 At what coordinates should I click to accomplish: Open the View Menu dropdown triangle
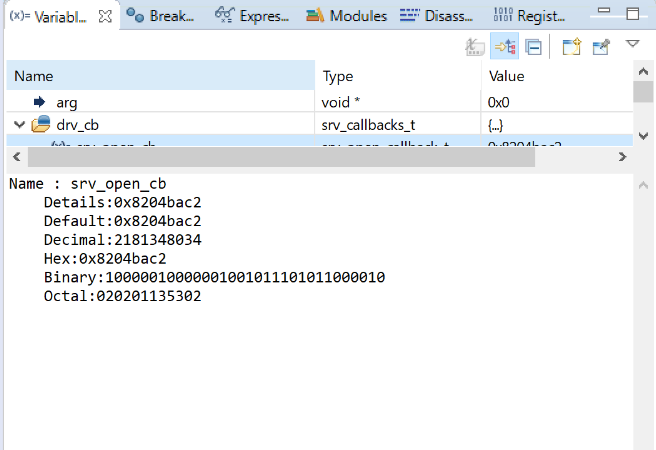(x=632, y=44)
